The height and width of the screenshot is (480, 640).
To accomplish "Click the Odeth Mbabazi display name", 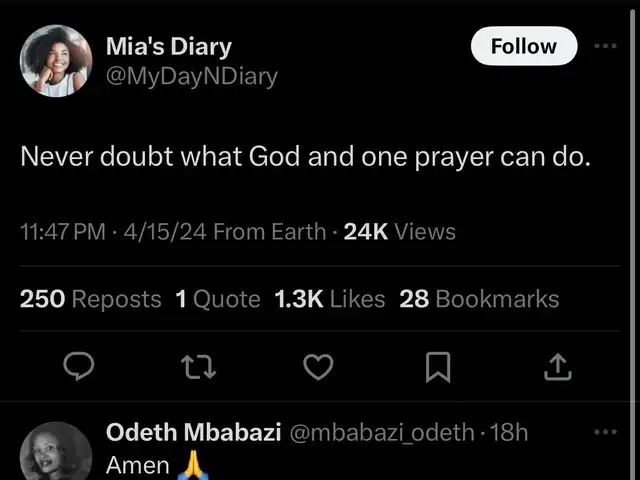I will pyautogui.click(x=193, y=432).
